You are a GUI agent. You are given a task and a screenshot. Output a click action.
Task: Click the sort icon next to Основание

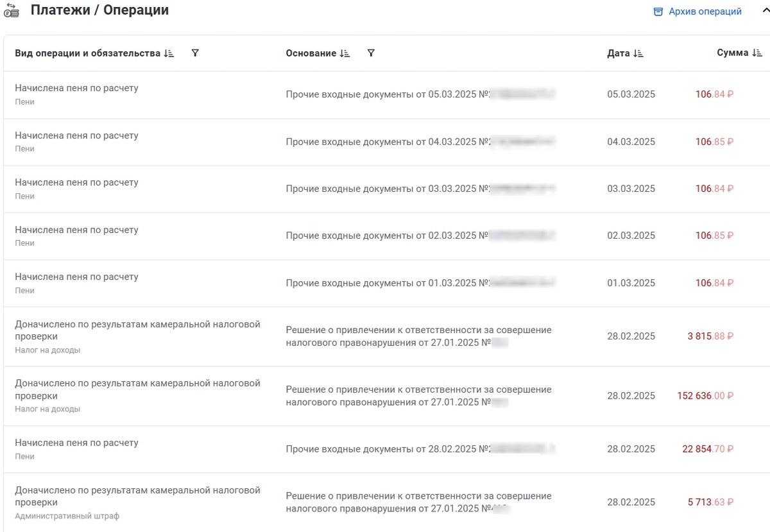coord(345,53)
